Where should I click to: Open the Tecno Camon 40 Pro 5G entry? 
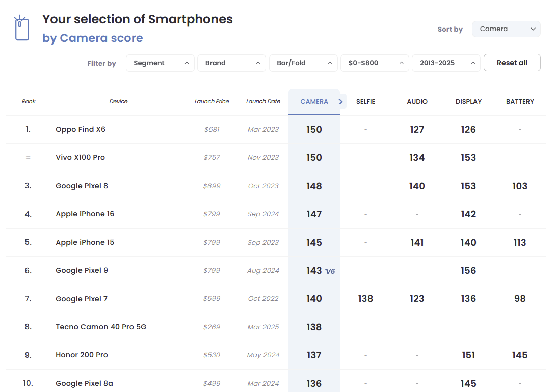(101, 327)
